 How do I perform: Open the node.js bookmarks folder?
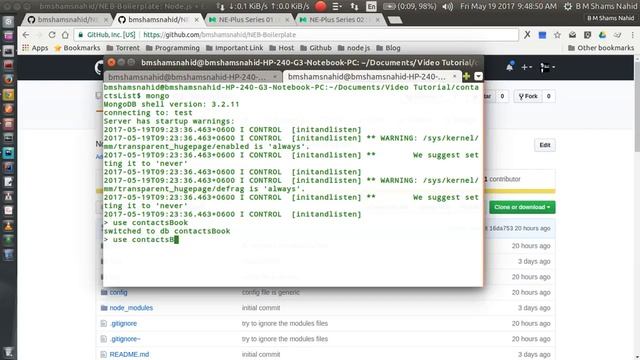(x=354, y=48)
